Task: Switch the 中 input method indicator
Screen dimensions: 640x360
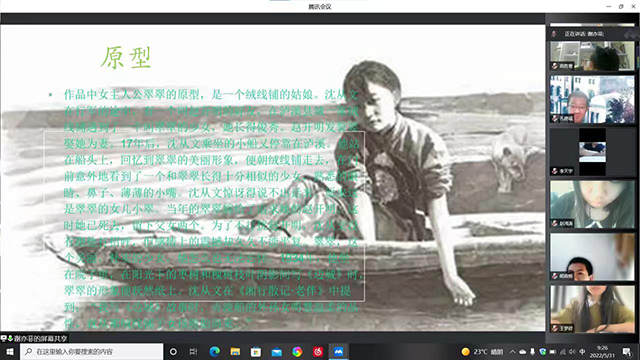Action: point(582,351)
